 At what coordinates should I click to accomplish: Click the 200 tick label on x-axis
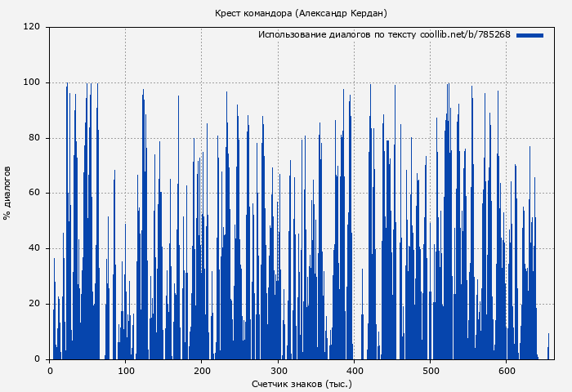202,370
